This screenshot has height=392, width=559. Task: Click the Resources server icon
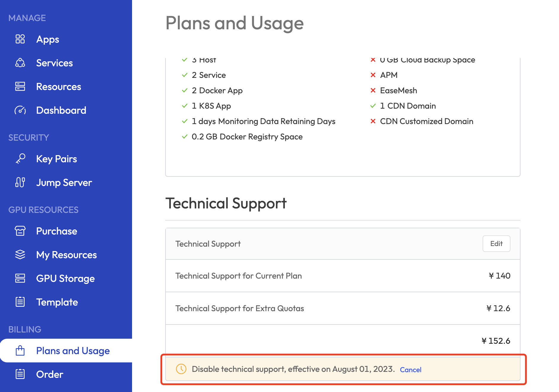coord(20,86)
